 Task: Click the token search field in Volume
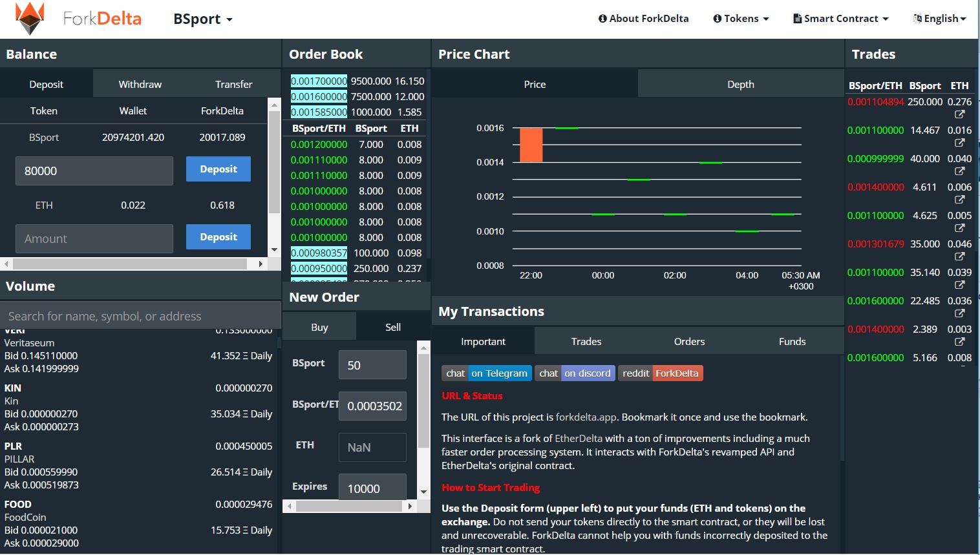[x=140, y=316]
